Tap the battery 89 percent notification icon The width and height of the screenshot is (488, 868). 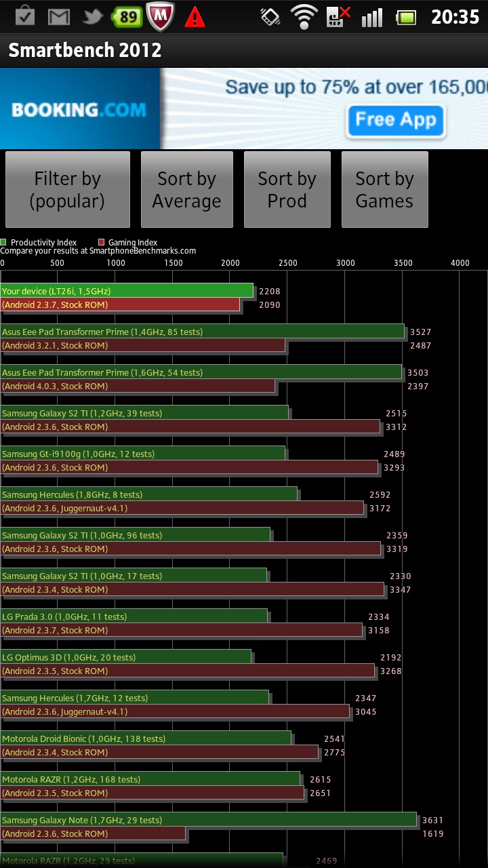(x=126, y=16)
